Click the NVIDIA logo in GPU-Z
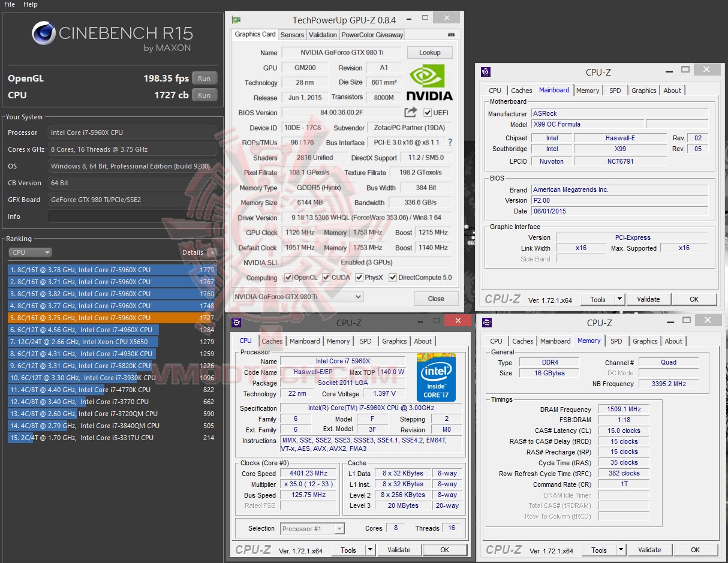The height and width of the screenshot is (563, 728). tap(429, 83)
